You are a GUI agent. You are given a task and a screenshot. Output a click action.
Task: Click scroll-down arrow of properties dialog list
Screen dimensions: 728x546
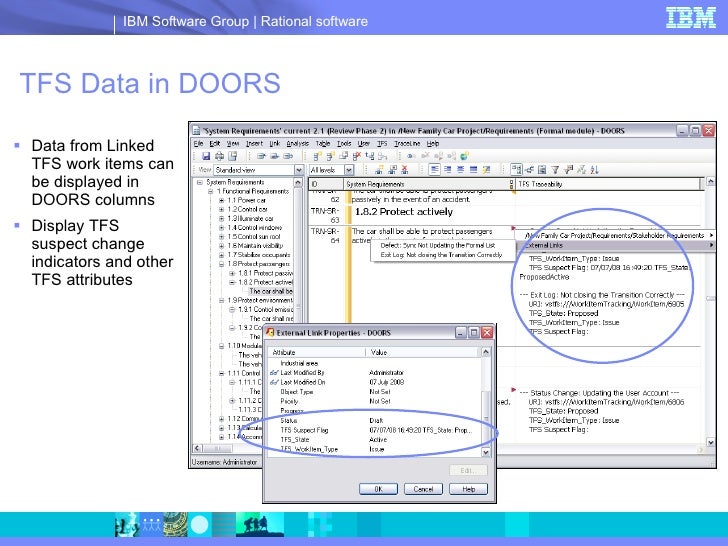(x=486, y=452)
